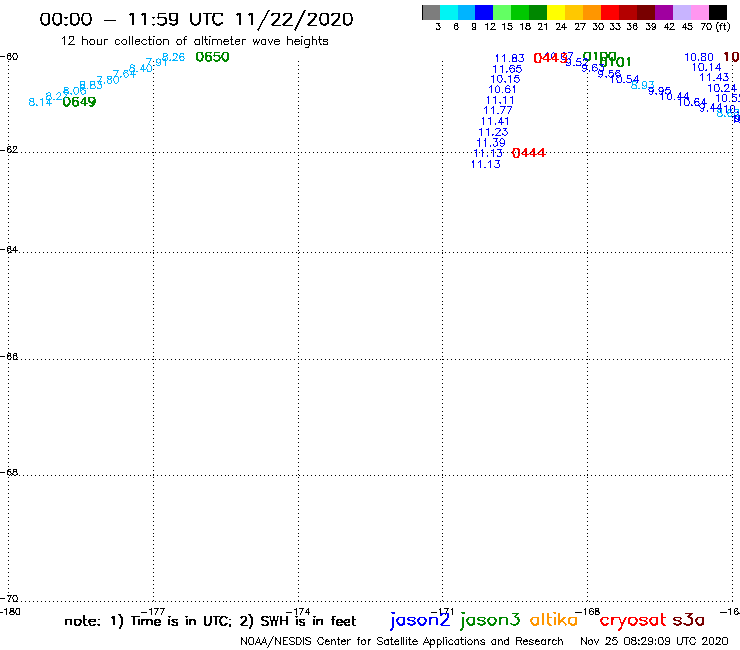Select the bright red legend swatch
740x650 pixels.
point(610,12)
